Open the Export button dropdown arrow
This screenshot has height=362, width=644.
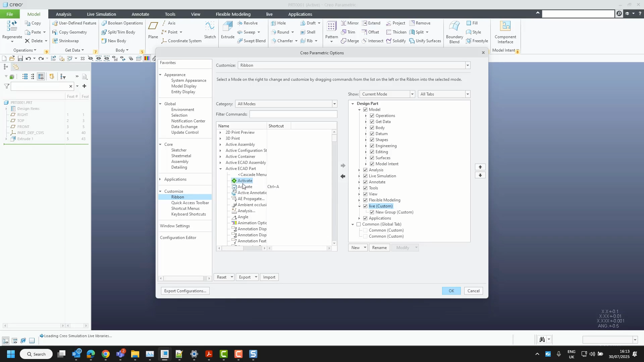(x=256, y=277)
